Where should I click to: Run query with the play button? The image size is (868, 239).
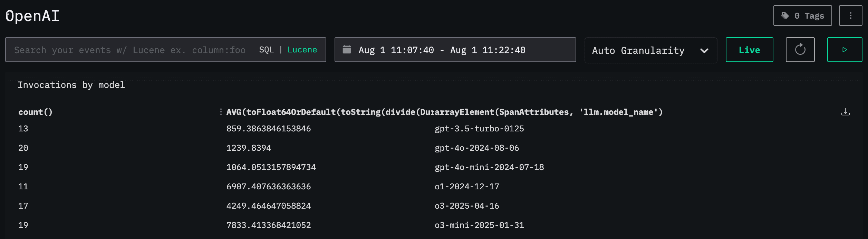(844, 50)
